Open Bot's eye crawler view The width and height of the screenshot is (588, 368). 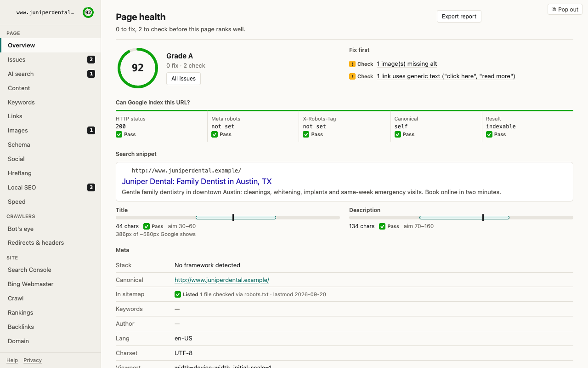(x=51, y=229)
